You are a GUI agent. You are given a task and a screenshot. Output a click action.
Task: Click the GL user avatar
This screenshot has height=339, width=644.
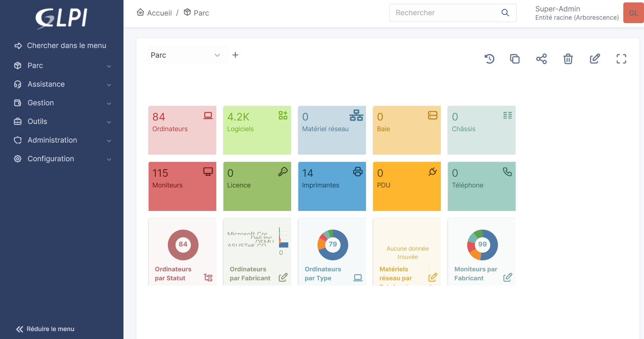coord(633,13)
